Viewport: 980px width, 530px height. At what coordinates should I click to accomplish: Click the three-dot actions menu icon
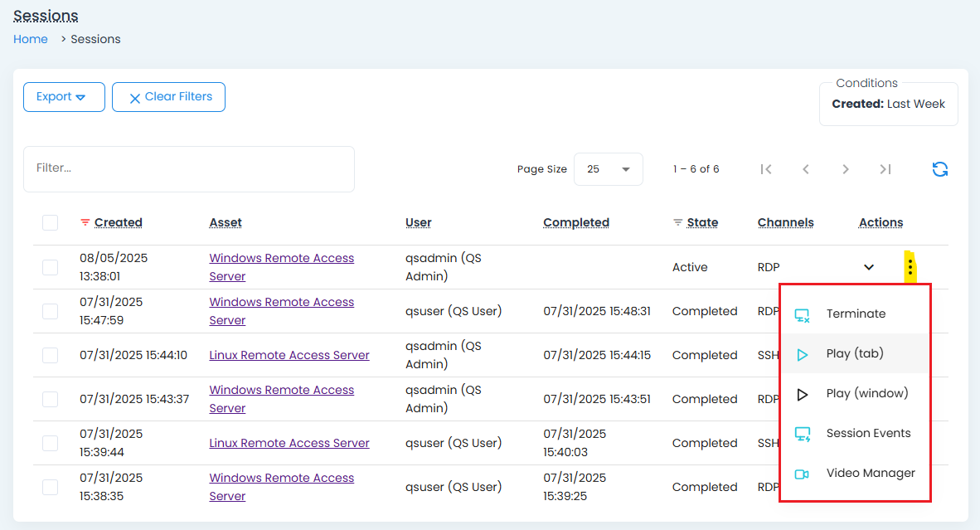click(x=910, y=267)
